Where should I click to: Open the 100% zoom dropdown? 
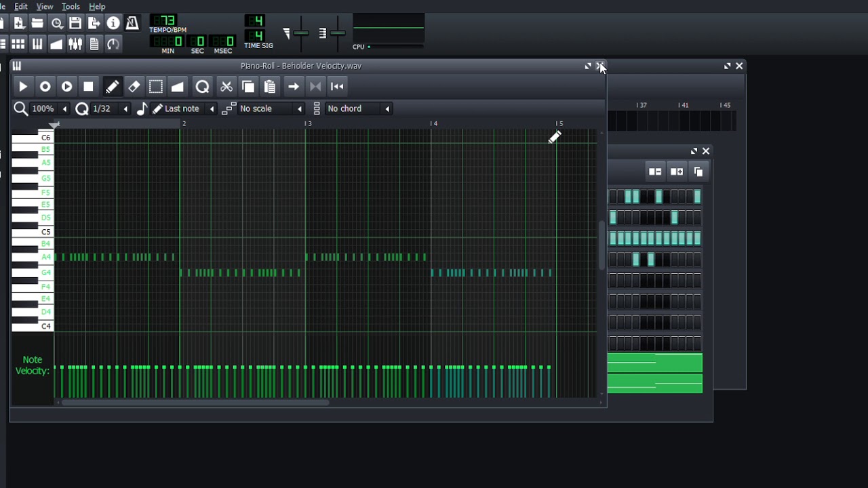48,108
